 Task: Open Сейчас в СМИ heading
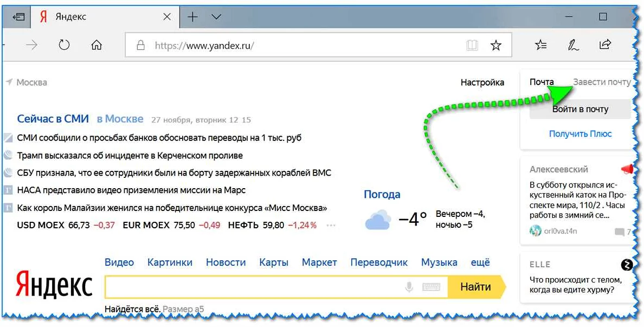(x=53, y=119)
